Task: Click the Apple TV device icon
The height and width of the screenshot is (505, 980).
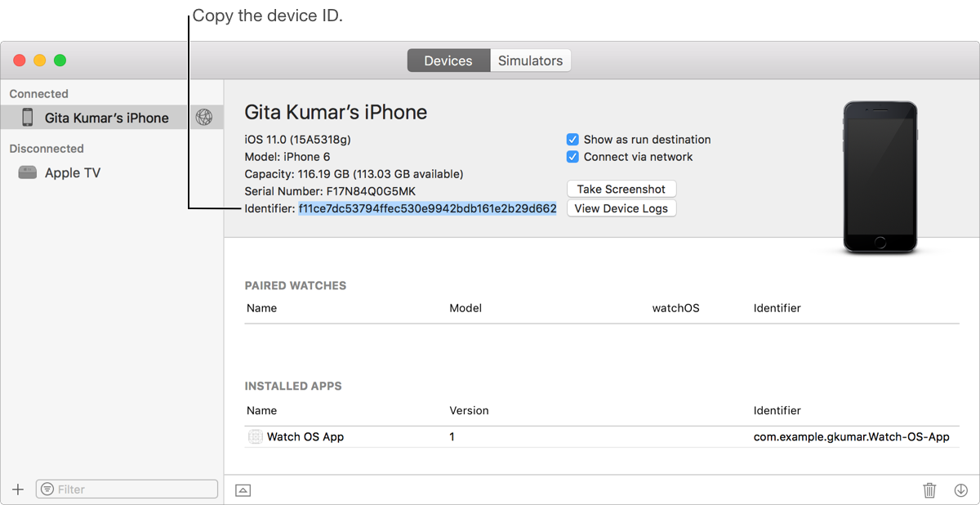Action: 28,173
